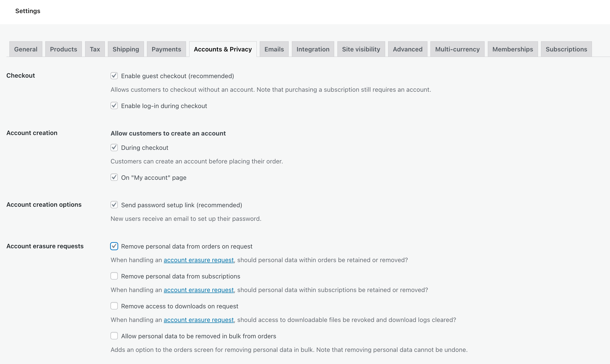610x364 pixels.
Task: Open the Products settings tab
Action: tap(63, 49)
